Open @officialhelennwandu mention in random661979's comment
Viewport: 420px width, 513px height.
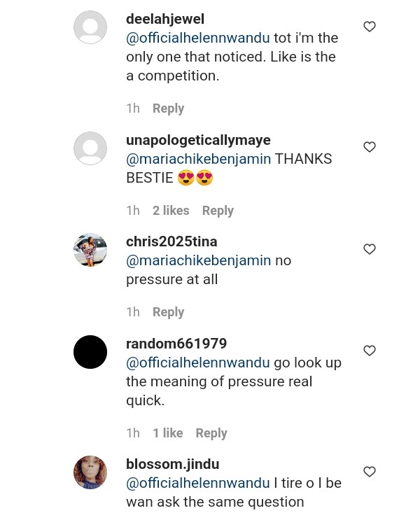click(x=197, y=363)
